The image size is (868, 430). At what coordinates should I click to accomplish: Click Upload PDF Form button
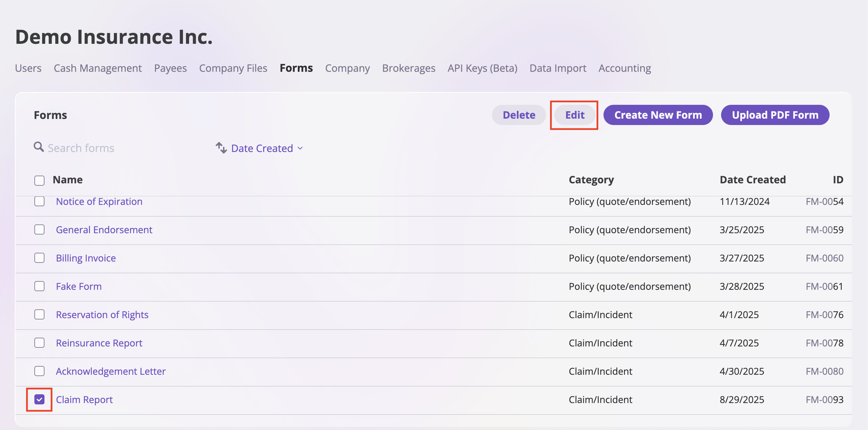pos(775,115)
